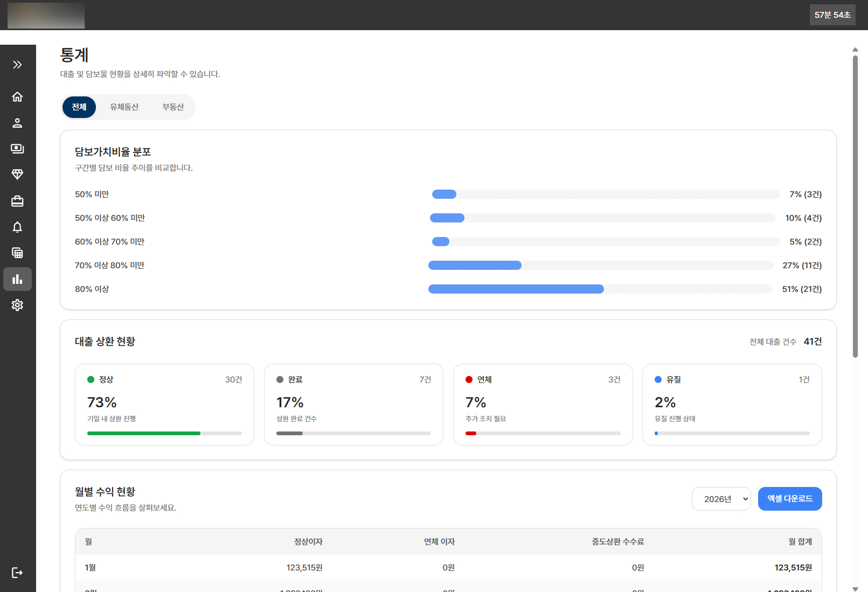Screen dimensions: 868x592
Task: Click the session timer 57분 54초 button
Action: point(832,15)
